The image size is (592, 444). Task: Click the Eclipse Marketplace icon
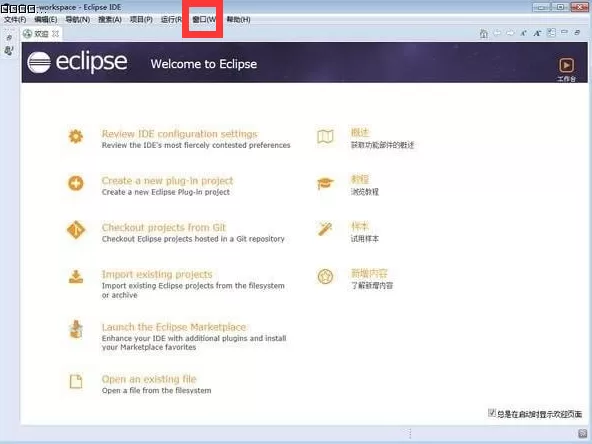tap(76, 329)
